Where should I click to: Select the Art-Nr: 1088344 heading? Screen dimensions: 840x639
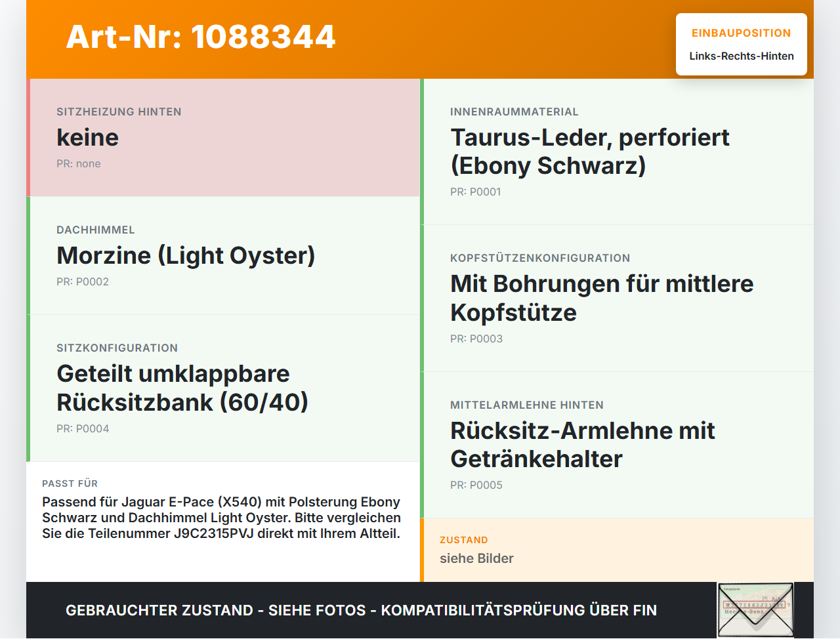201,37
